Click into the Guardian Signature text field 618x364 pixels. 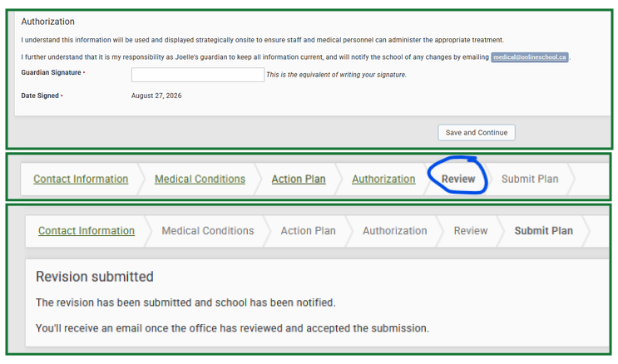coord(197,75)
